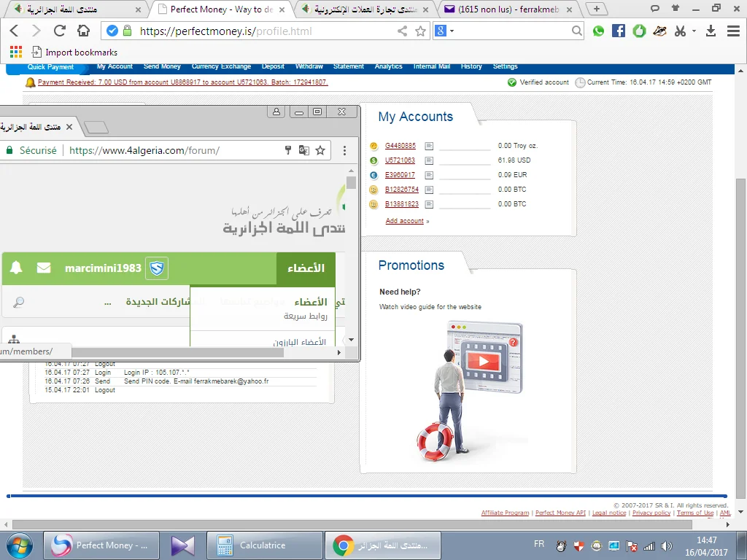Click the forum search magnifier icon
Screen dimensions: 747x560
click(x=19, y=302)
